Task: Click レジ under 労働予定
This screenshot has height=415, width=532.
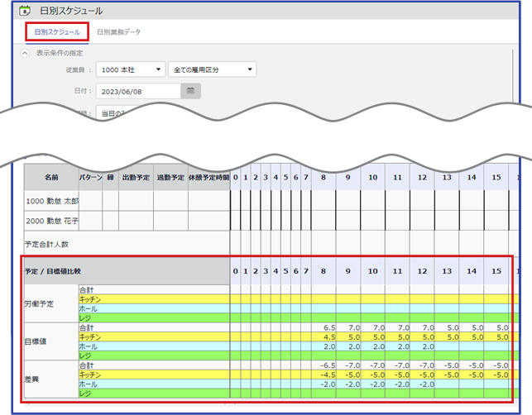Action: click(155, 318)
